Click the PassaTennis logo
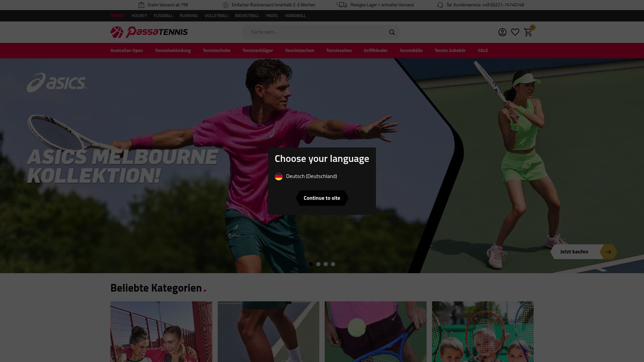This screenshot has width=644, height=362. coord(149,32)
